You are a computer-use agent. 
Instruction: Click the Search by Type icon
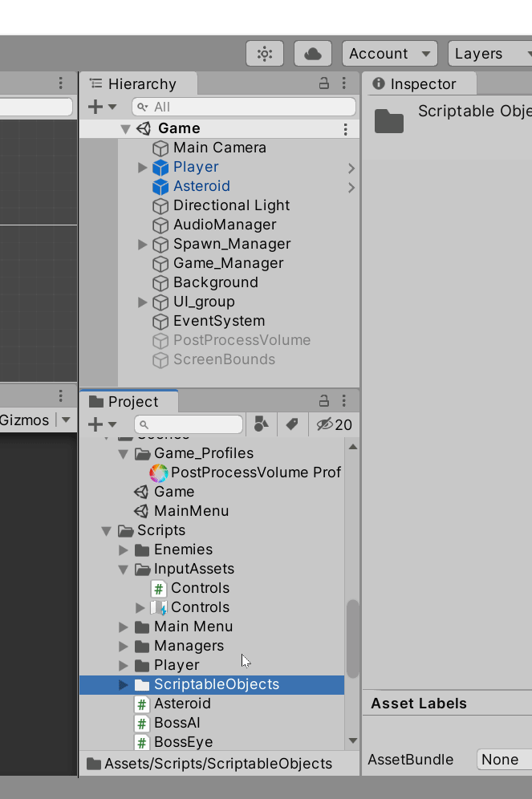[262, 424]
